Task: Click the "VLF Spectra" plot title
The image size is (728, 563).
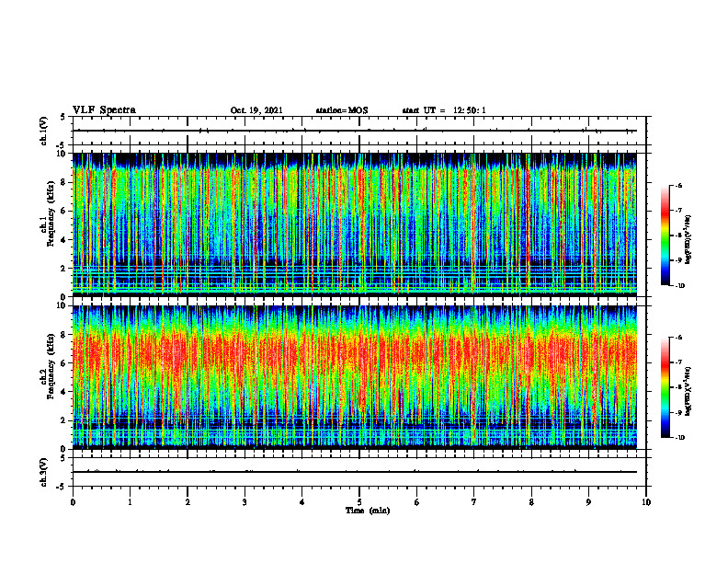Action: tap(104, 110)
